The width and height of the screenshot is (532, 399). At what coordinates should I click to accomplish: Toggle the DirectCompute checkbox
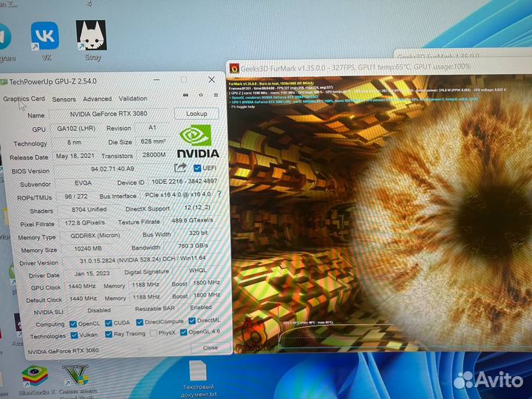(x=140, y=322)
